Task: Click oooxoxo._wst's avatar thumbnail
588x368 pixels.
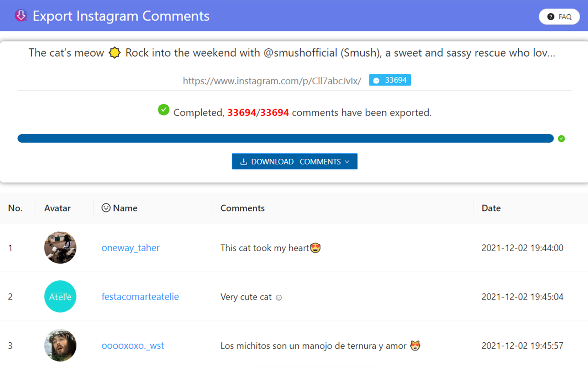Action: pyautogui.click(x=60, y=345)
